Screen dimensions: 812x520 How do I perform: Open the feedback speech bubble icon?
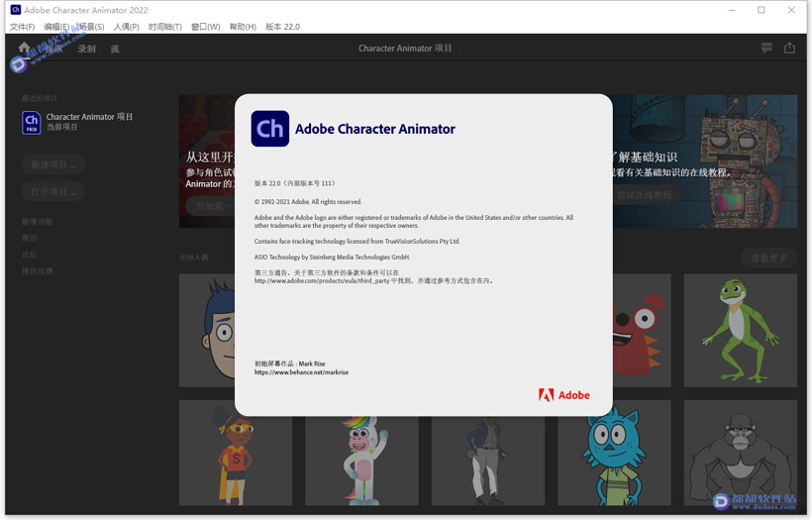(766, 48)
